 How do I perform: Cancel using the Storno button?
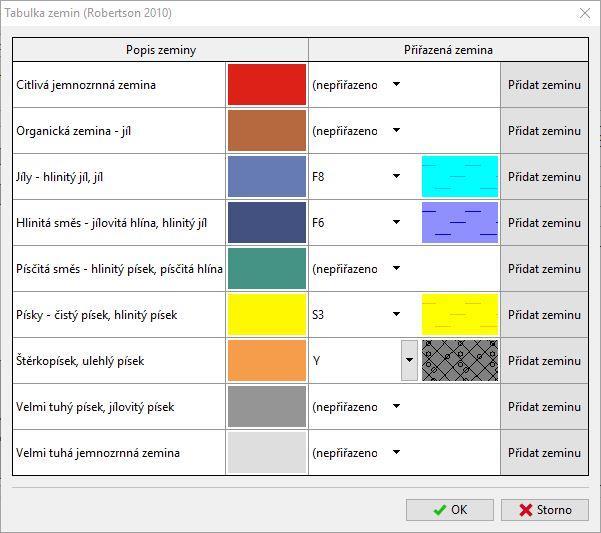[545, 510]
